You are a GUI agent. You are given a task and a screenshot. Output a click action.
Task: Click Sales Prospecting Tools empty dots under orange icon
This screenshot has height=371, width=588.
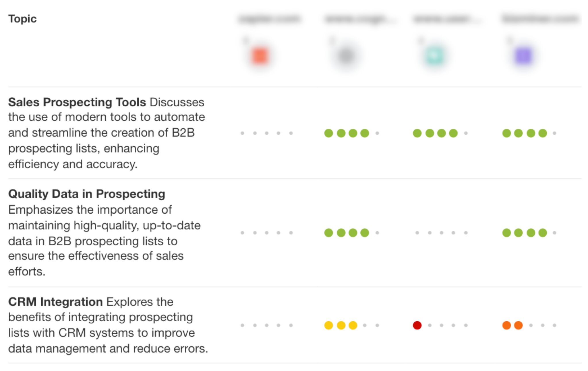tap(267, 133)
